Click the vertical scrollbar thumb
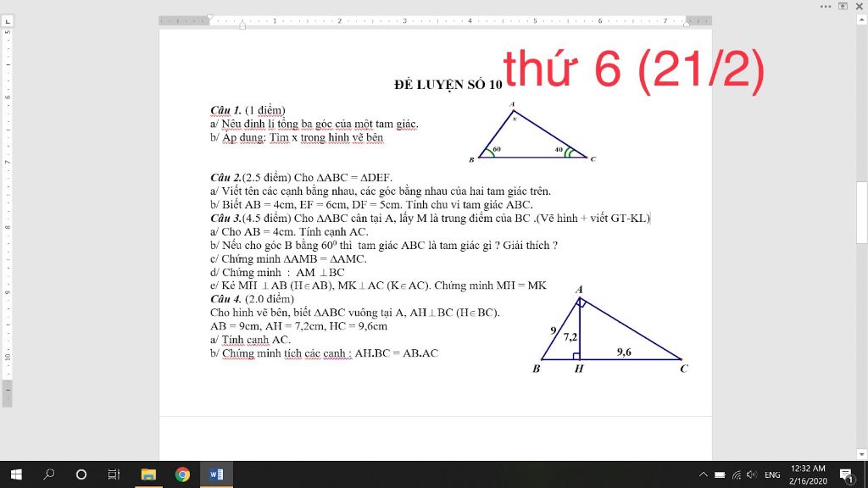 tap(862, 213)
